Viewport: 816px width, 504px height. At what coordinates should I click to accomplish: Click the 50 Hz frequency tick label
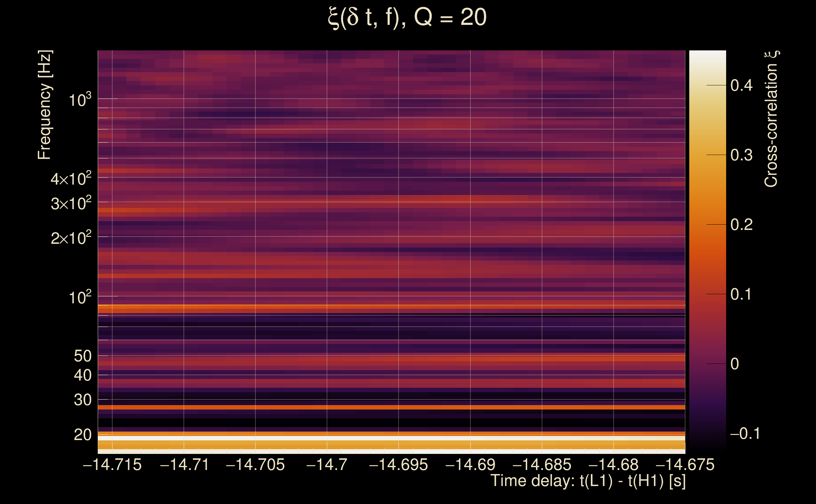coord(82,356)
